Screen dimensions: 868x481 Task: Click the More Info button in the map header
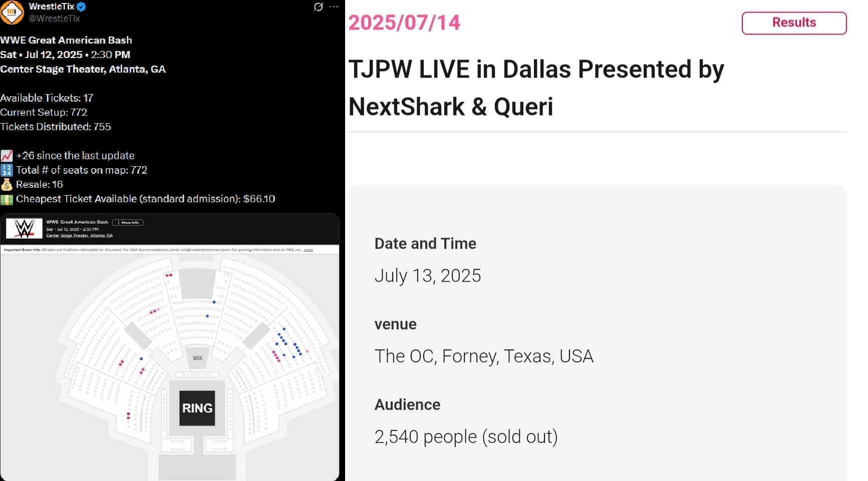tap(128, 222)
